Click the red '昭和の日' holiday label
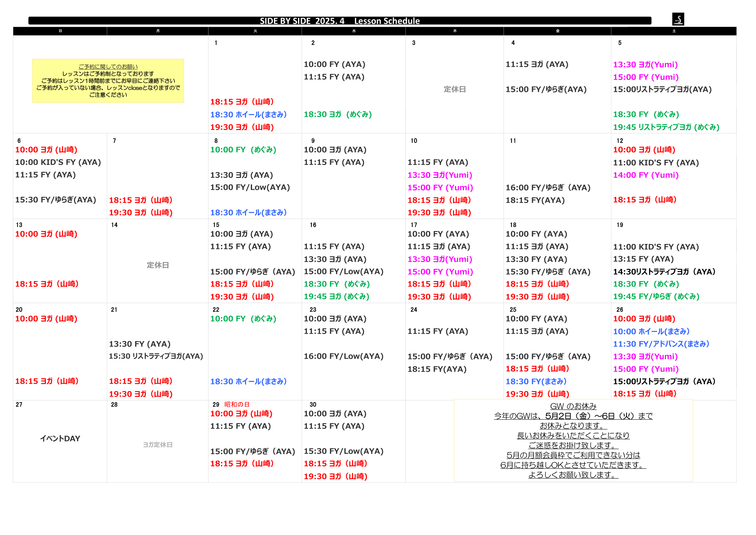 [237, 405]
